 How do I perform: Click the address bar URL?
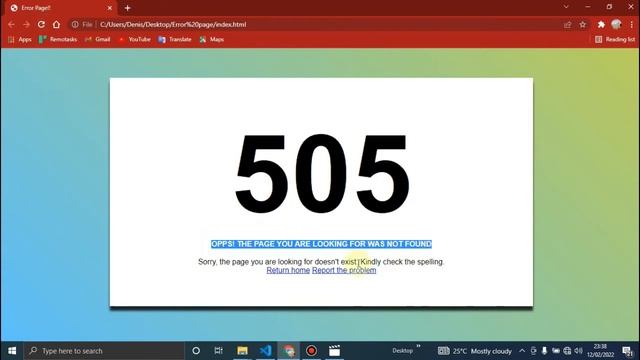click(x=173, y=24)
